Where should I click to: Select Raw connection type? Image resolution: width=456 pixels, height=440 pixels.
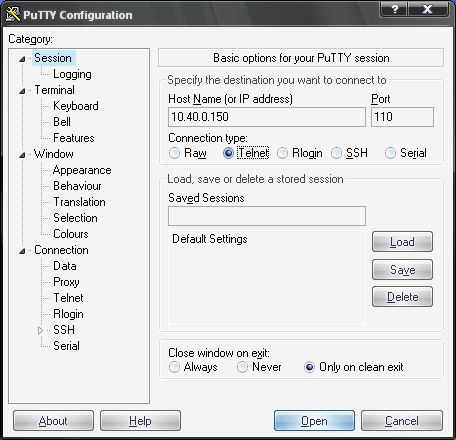[x=174, y=153]
